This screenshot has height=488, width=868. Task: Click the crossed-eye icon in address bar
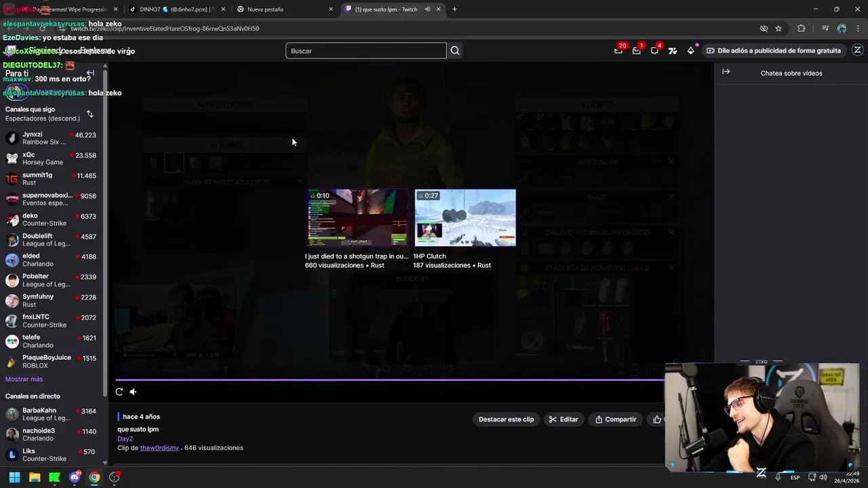coord(764,28)
